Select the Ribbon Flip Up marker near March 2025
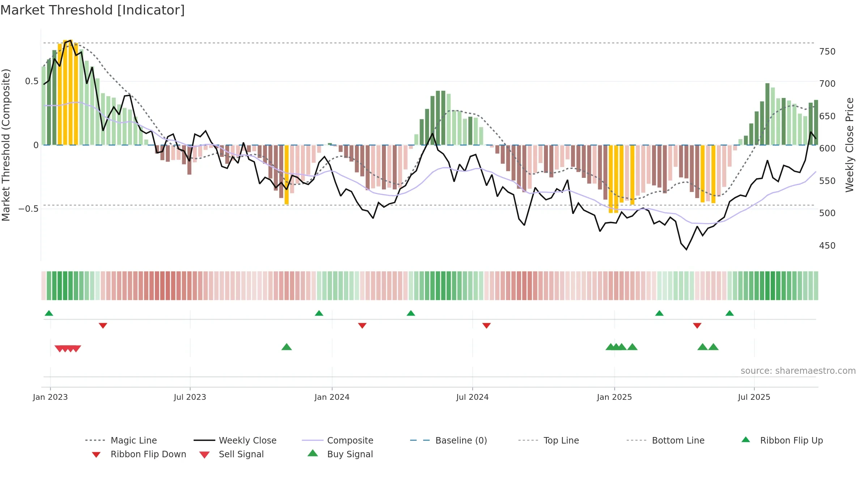 659,313
